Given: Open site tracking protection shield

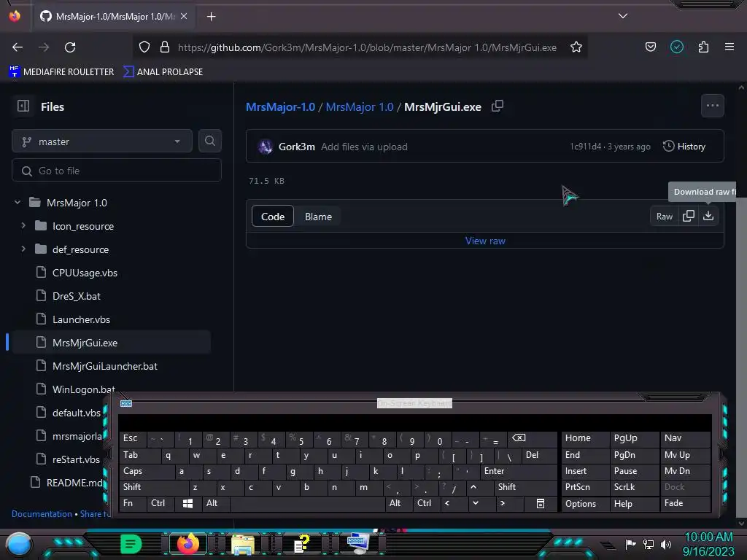Looking at the screenshot, I should point(144,47).
